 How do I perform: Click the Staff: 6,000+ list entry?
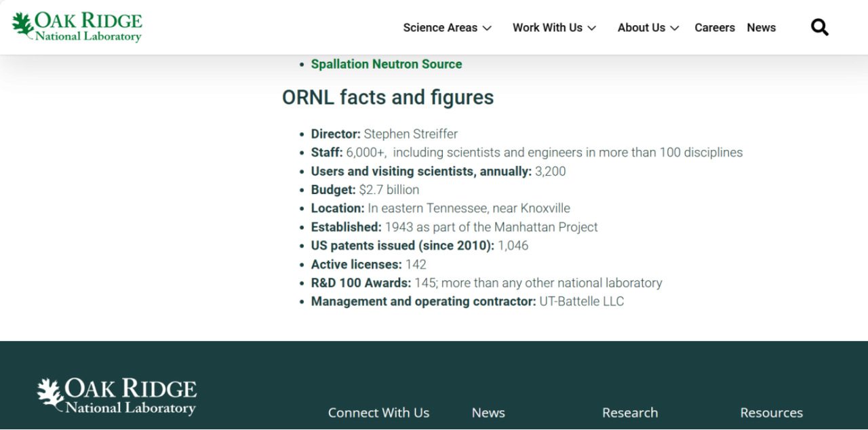click(x=527, y=153)
